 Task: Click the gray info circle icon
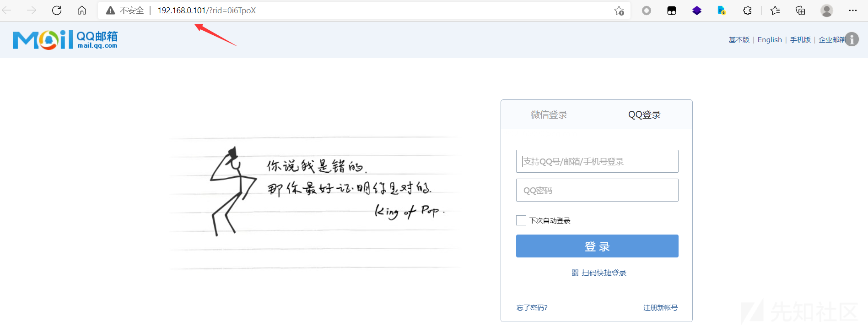coord(852,39)
